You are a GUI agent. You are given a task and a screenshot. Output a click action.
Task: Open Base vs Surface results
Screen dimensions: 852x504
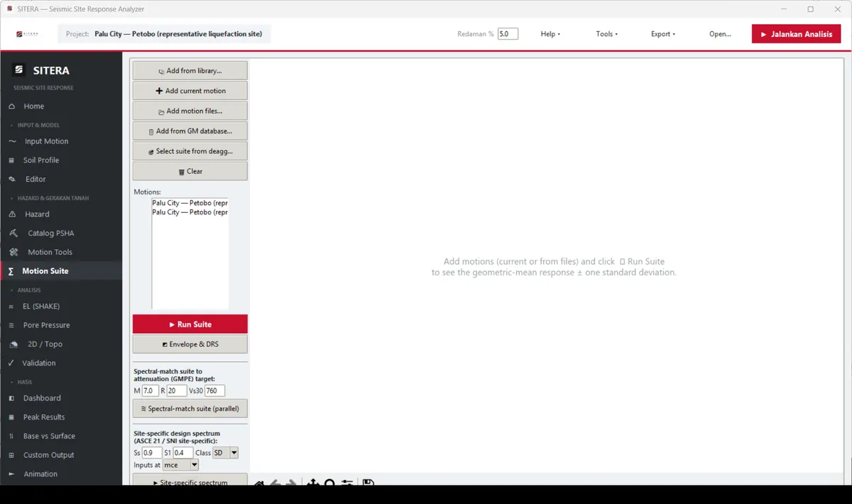click(x=61, y=436)
